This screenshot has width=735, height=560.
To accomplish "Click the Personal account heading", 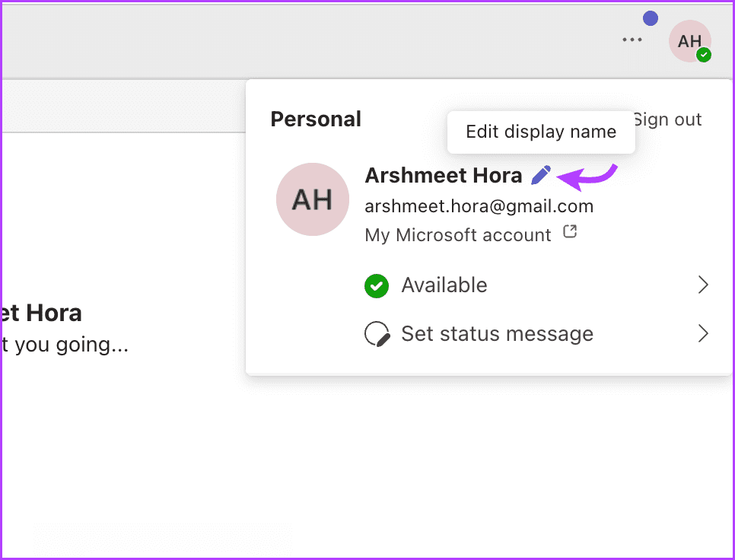I will (316, 119).
